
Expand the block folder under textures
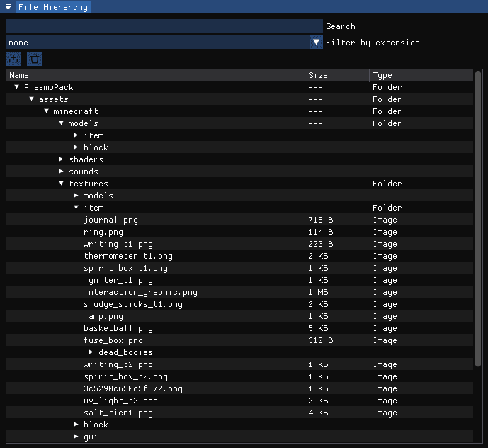tap(76, 425)
